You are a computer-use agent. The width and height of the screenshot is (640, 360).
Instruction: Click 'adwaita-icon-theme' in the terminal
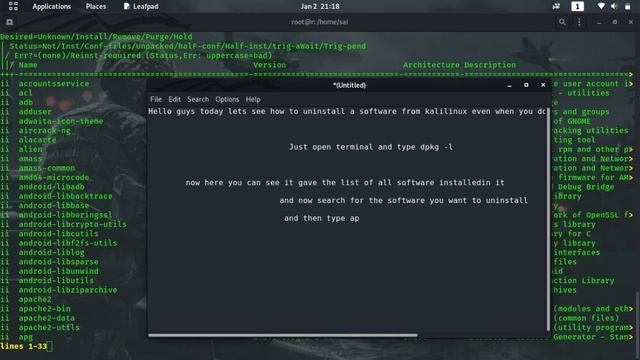tap(61, 121)
